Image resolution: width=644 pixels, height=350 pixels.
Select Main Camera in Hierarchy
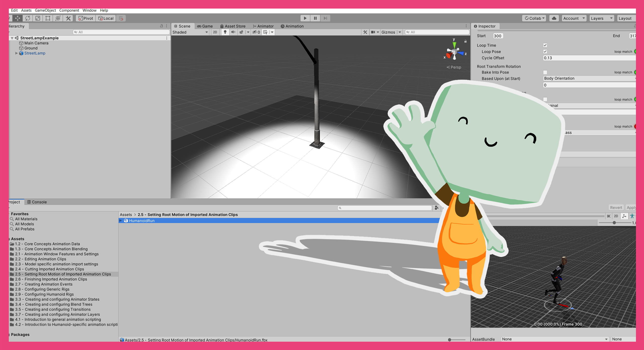click(x=36, y=43)
